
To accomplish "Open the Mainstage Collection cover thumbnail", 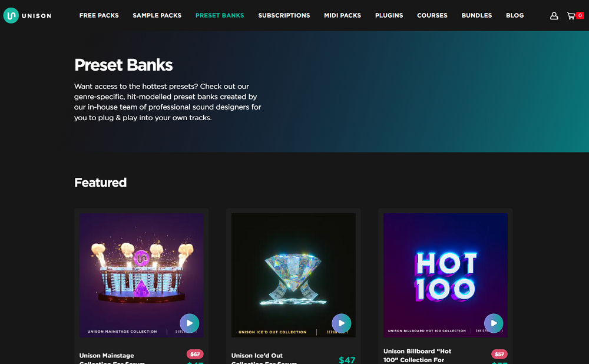I will [x=141, y=275].
